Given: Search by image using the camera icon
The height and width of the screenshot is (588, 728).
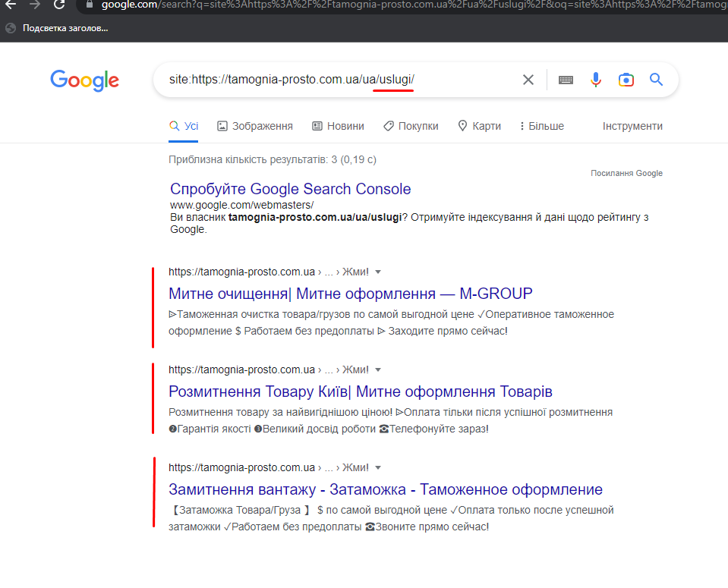Looking at the screenshot, I should pyautogui.click(x=626, y=80).
